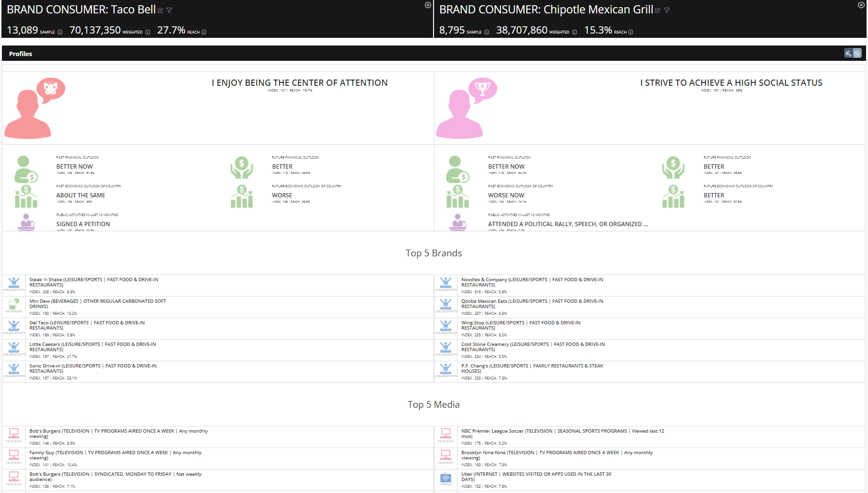
Task: Click Taco Bell 'BETTER NOW' past financial outlook
Action: coord(74,167)
